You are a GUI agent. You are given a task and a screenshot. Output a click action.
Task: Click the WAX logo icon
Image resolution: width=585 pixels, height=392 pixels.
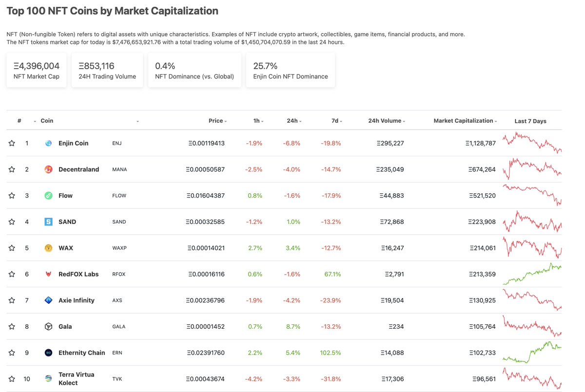[x=48, y=248]
